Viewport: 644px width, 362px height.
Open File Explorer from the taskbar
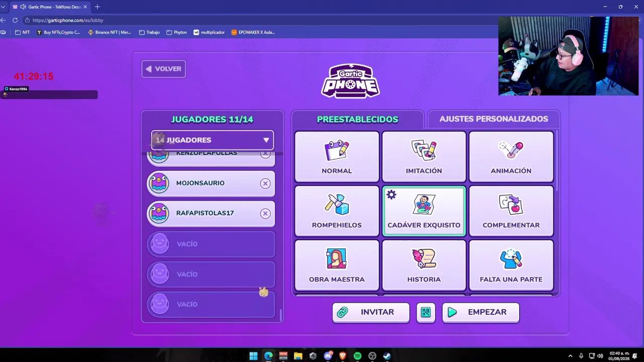298,356
